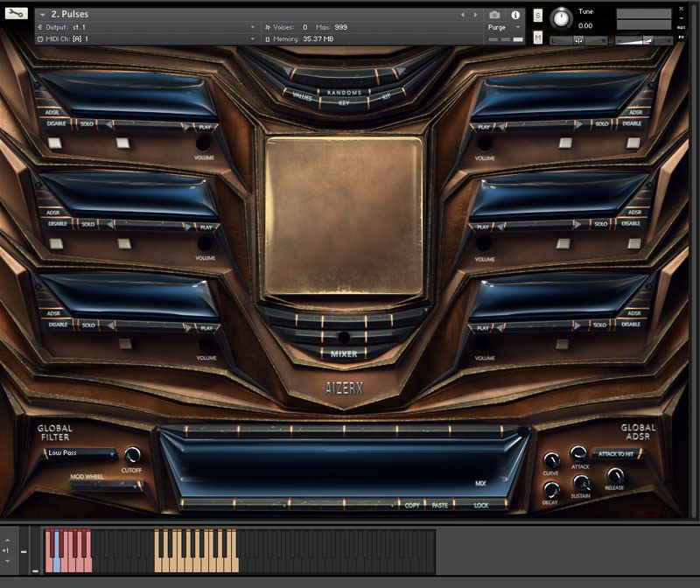This screenshot has height=588, width=700.
Task: Mute the instrument with M button
Action: click(537, 37)
